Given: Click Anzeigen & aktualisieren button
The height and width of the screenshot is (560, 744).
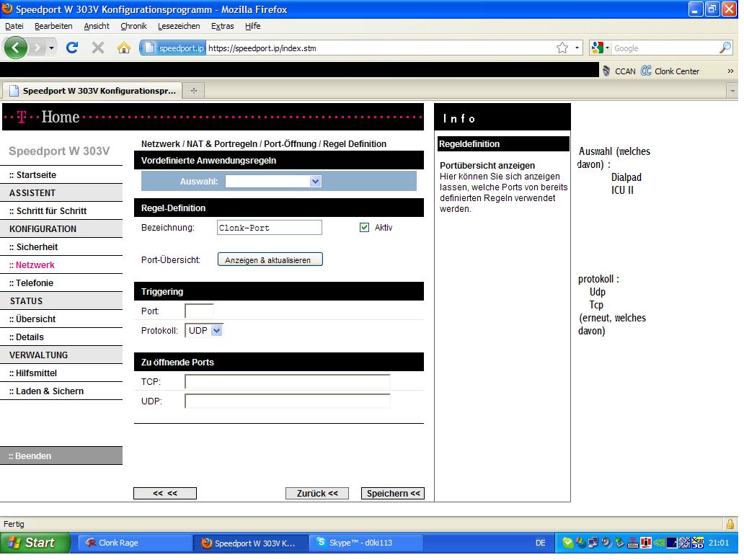Looking at the screenshot, I should 270,260.
